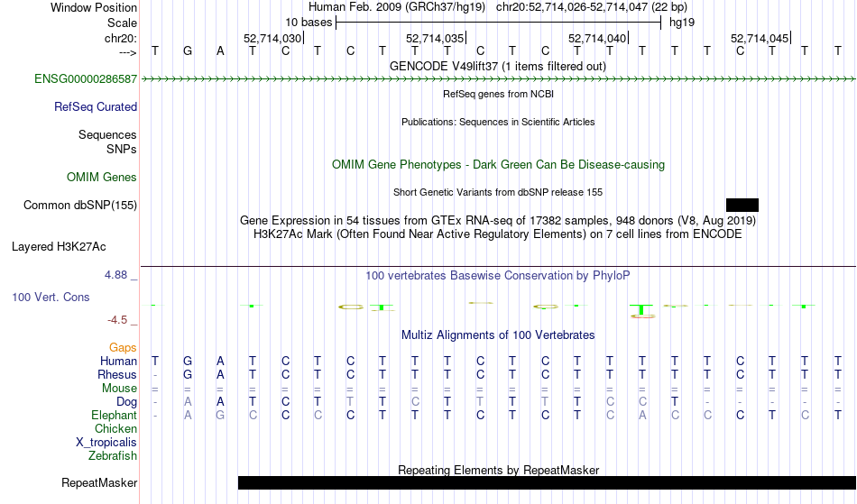This screenshot has height=504, width=857.
Task: Click the -4.5 PhyloP lower scale value
Action: pos(117,320)
